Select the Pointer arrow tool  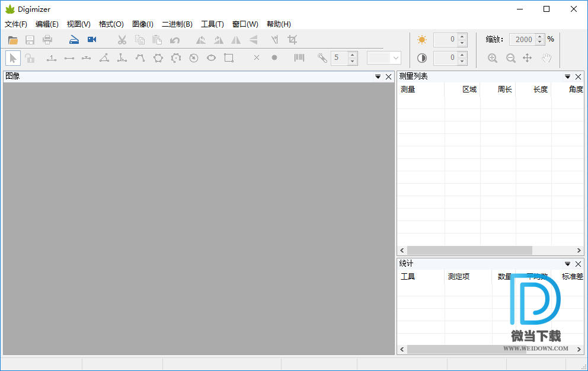(13, 58)
